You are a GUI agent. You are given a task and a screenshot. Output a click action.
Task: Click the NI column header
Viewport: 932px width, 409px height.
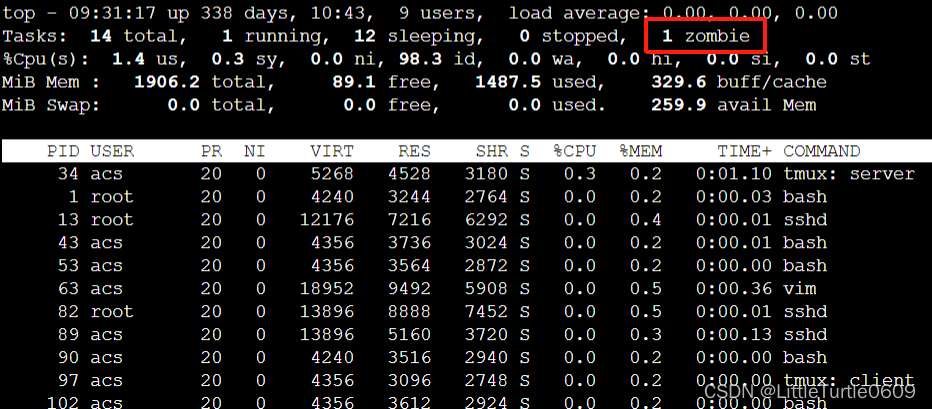255,151
